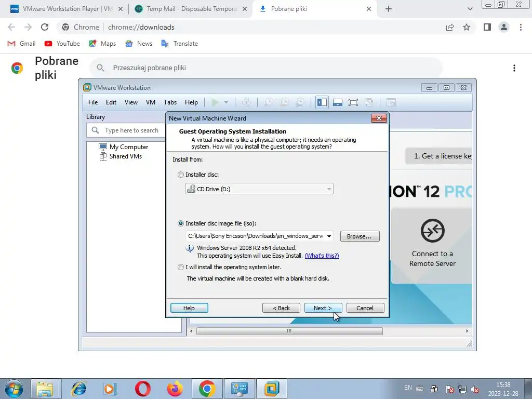The width and height of the screenshot is (532, 399).
Task: Click the Browse... button
Action: coord(360,236)
